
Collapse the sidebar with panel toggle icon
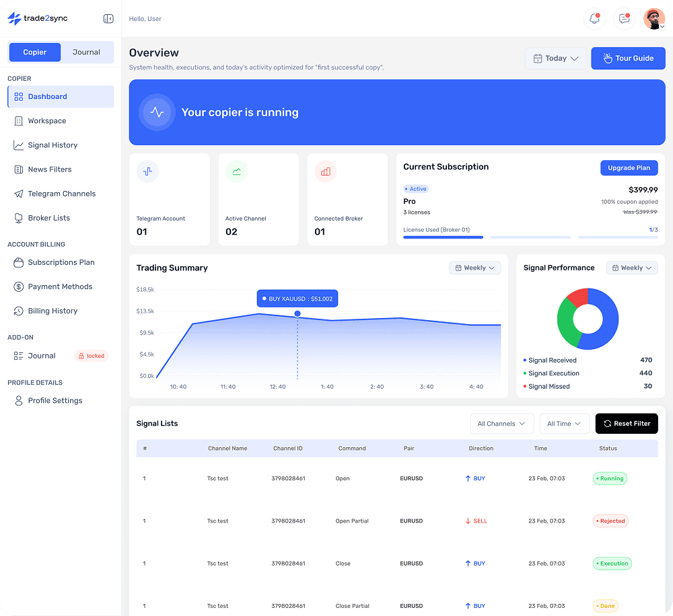coord(108,18)
